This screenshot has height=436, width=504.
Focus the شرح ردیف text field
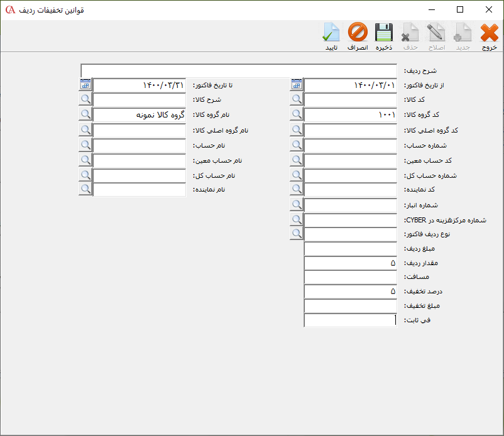click(239, 70)
